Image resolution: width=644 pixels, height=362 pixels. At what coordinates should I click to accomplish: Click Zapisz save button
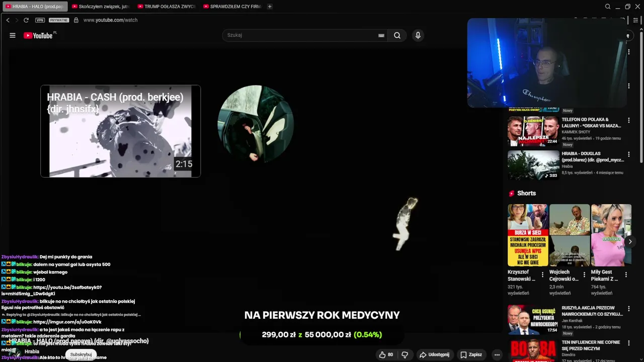click(x=471, y=354)
